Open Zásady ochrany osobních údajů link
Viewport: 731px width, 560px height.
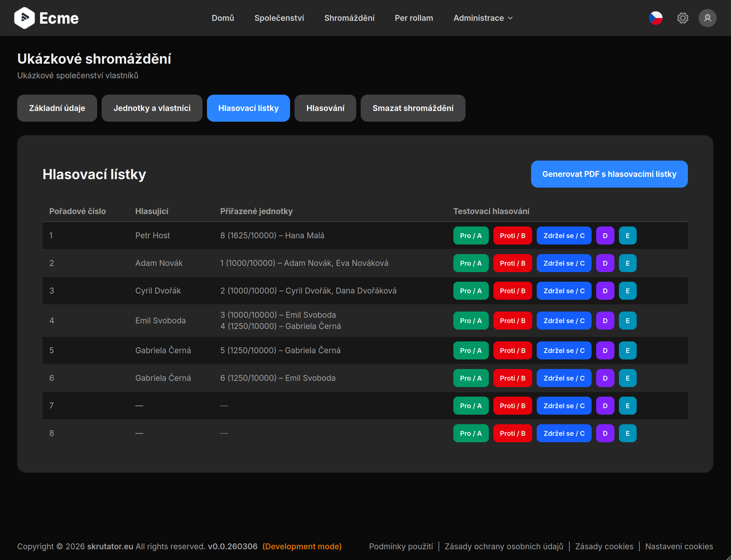click(504, 547)
